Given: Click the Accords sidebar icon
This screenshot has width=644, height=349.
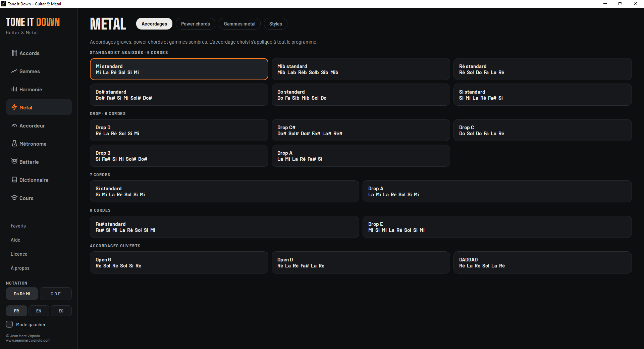Looking at the screenshot, I should (x=14, y=53).
